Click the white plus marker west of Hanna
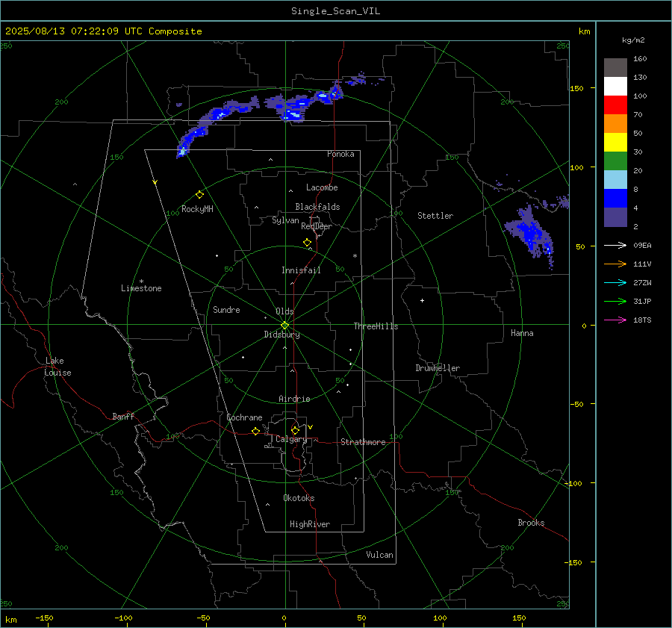 pyautogui.click(x=422, y=300)
